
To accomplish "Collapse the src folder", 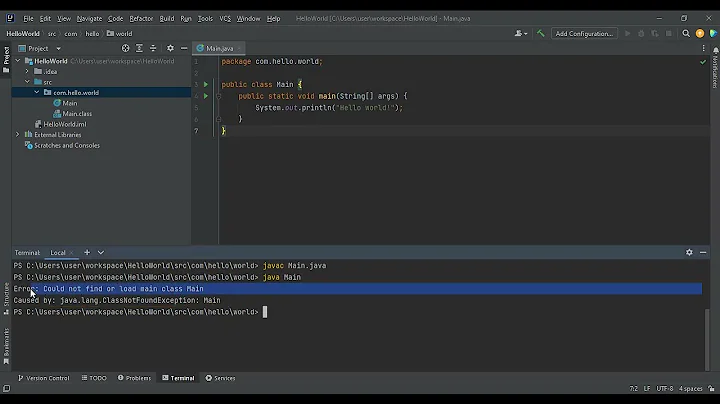I will click(x=27, y=82).
